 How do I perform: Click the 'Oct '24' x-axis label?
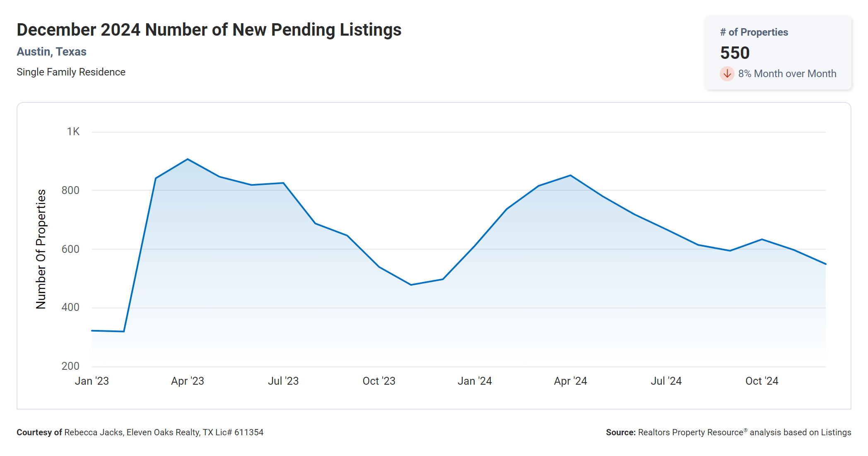[x=762, y=381]
